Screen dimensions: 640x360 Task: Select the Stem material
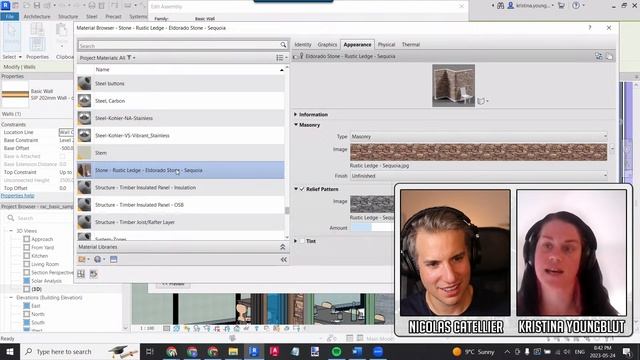181,153
